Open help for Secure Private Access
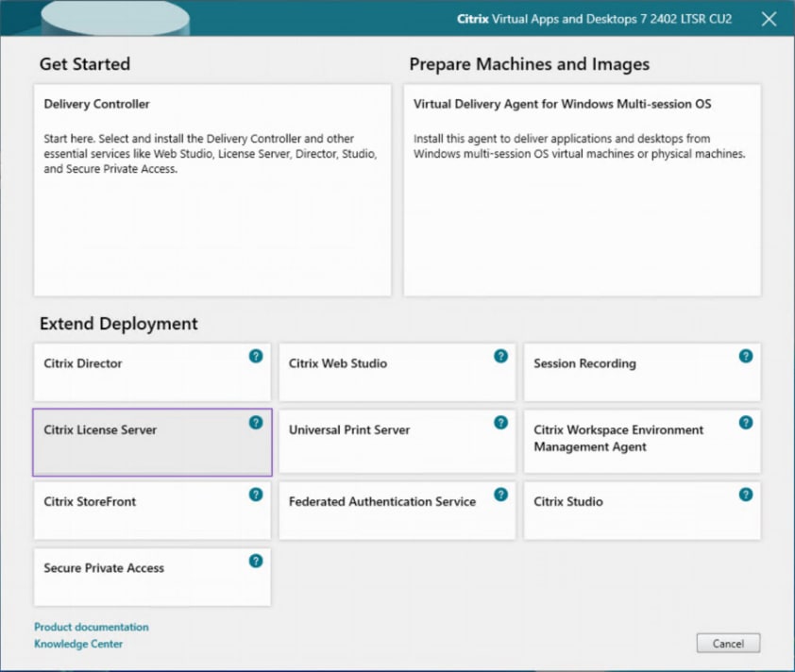The height and width of the screenshot is (672, 795). coord(256,561)
